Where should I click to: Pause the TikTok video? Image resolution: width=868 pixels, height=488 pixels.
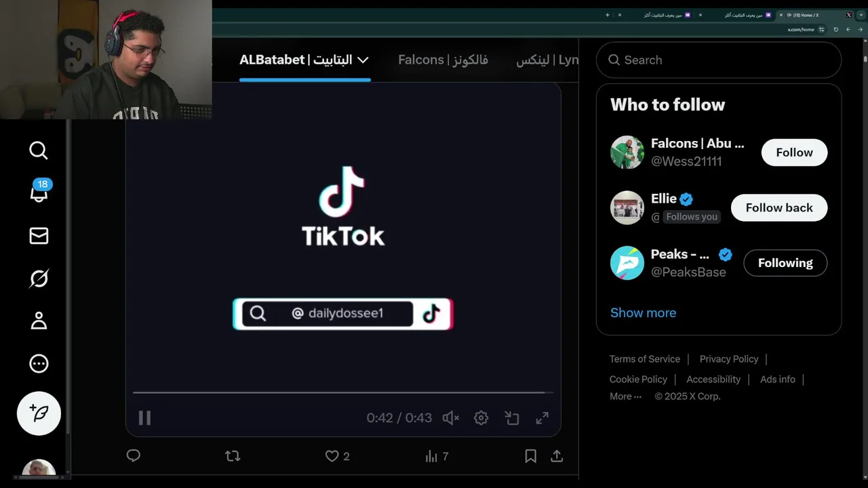pos(144,418)
